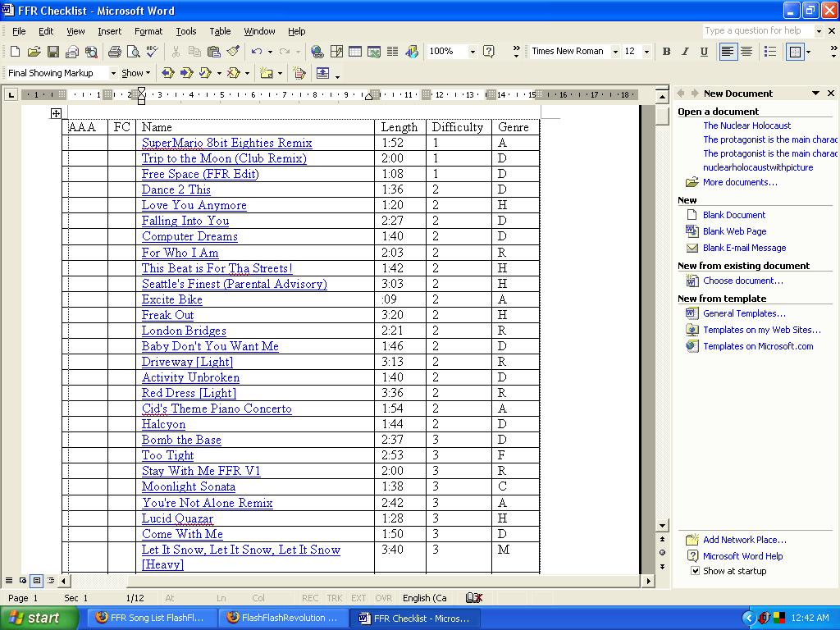The width and height of the screenshot is (840, 630).
Task: Click the Insert Table icon
Action: pyautogui.click(x=355, y=52)
